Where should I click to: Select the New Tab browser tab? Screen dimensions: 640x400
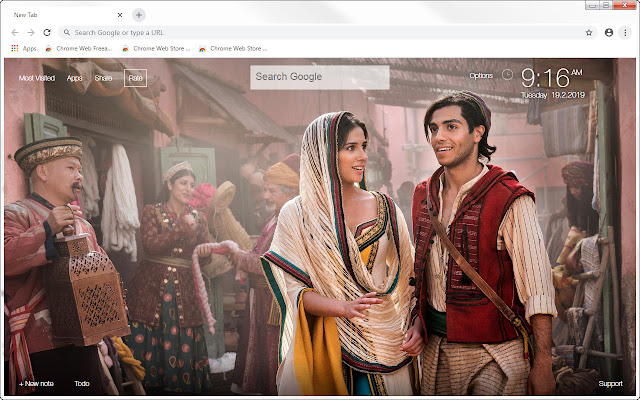point(65,15)
